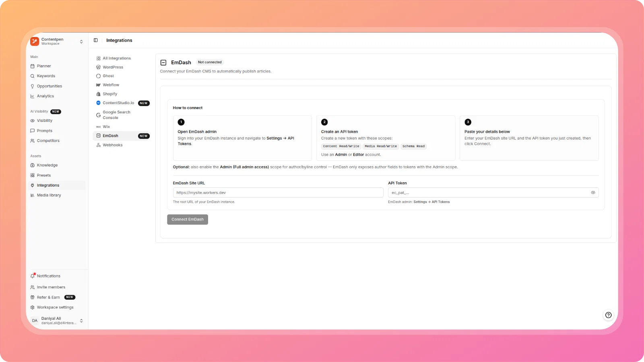Click the Competitors people icon

tap(33, 141)
